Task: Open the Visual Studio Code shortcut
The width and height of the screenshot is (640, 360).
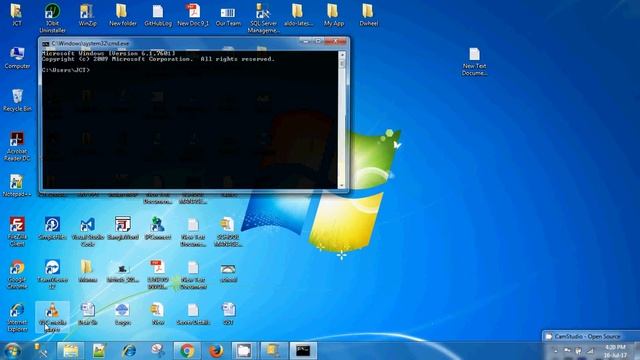Action: [87, 231]
